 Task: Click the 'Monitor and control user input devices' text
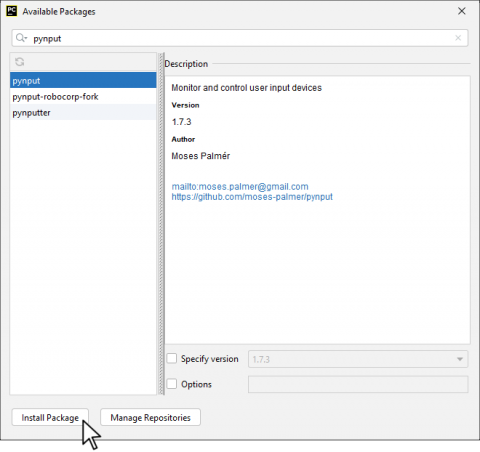point(247,88)
